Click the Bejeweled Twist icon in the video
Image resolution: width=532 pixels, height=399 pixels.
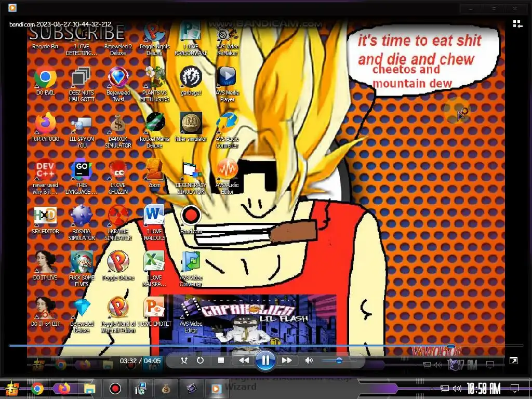(x=118, y=84)
